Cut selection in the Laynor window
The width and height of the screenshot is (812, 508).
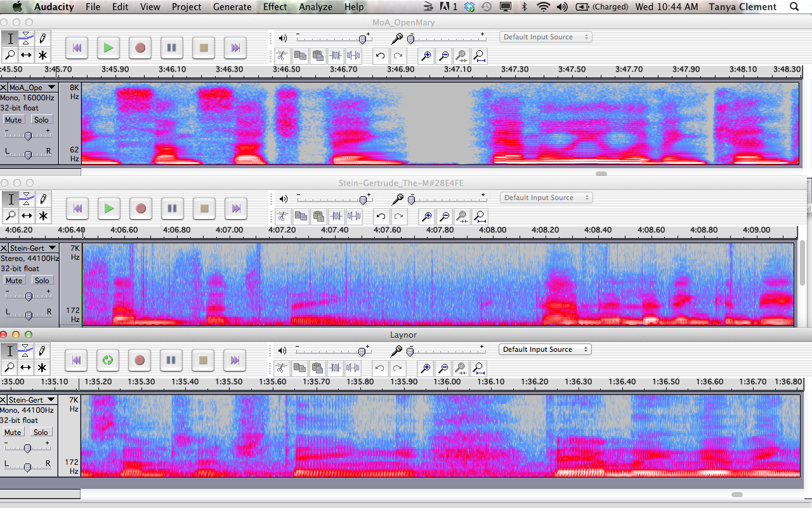coord(282,368)
